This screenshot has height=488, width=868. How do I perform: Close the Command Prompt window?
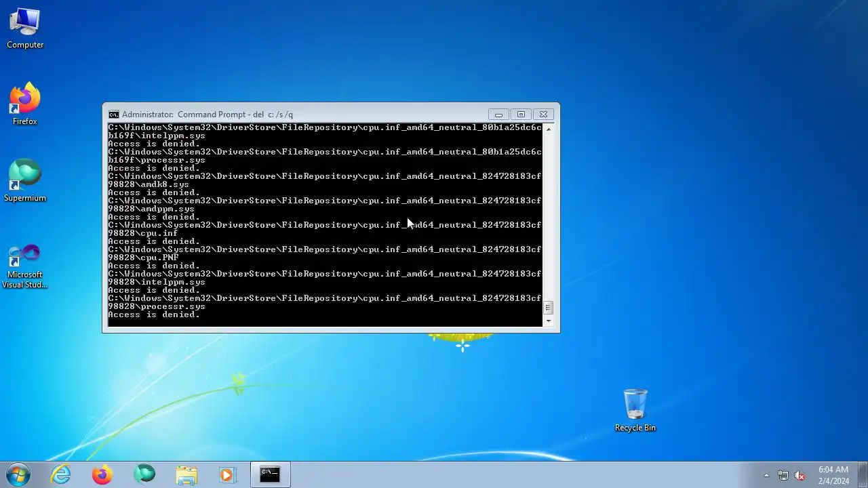pos(543,115)
